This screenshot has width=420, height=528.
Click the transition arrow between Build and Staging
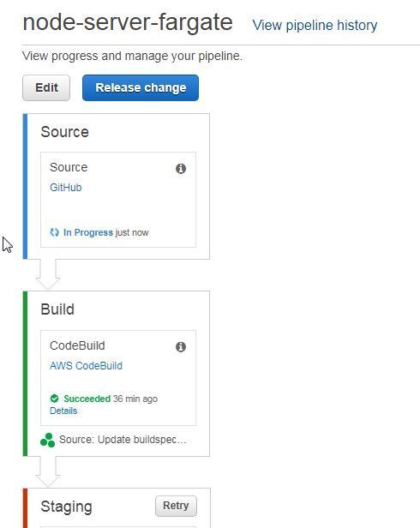tap(48, 471)
